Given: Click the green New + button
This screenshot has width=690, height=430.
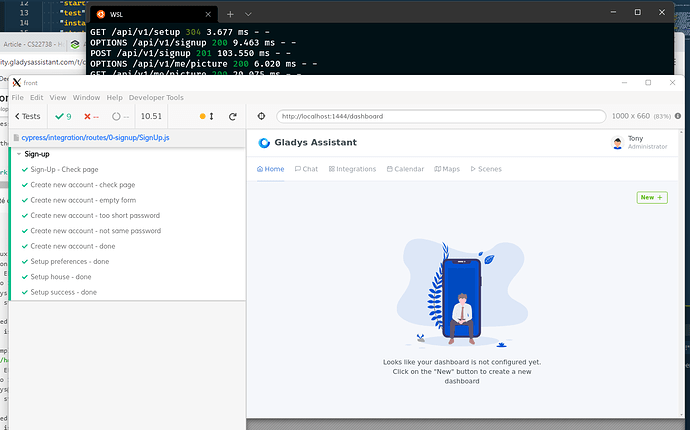Looking at the screenshot, I should pos(652,198).
